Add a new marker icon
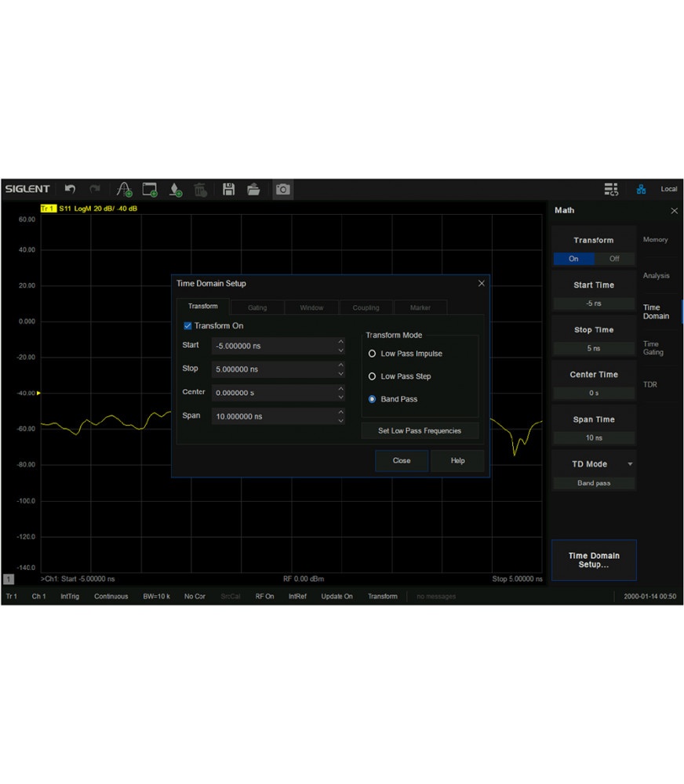684x784 pixels. (x=176, y=190)
